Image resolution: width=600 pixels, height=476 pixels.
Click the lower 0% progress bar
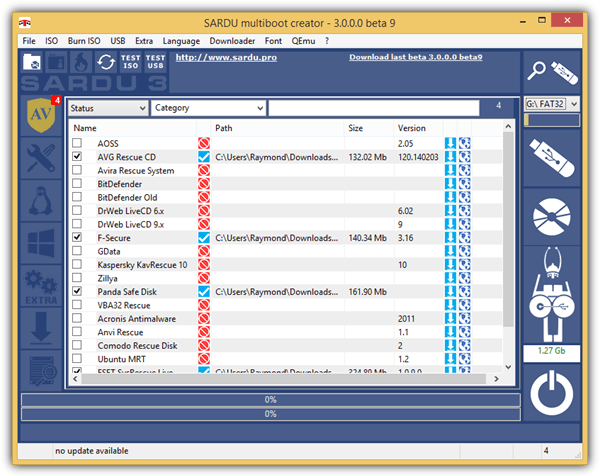point(271,414)
